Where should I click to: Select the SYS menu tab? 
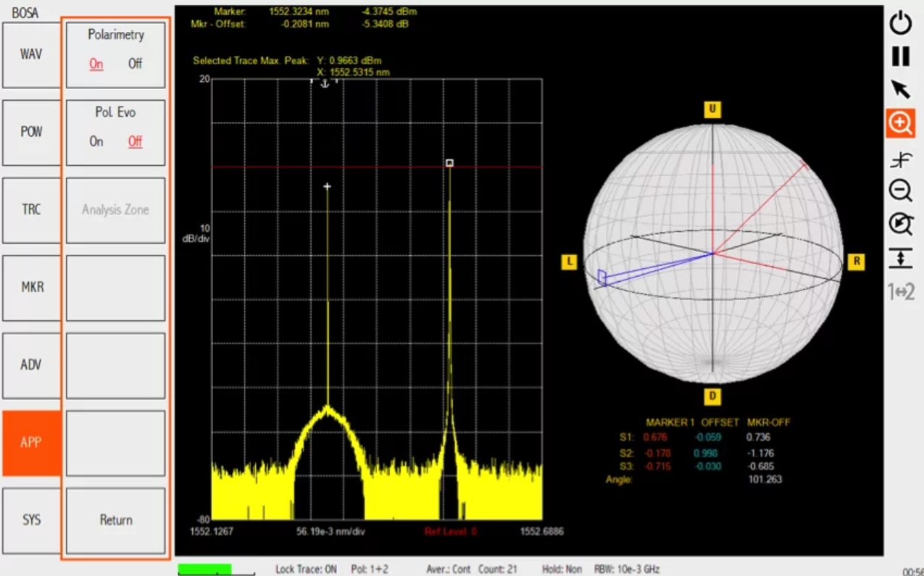click(31, 520)
